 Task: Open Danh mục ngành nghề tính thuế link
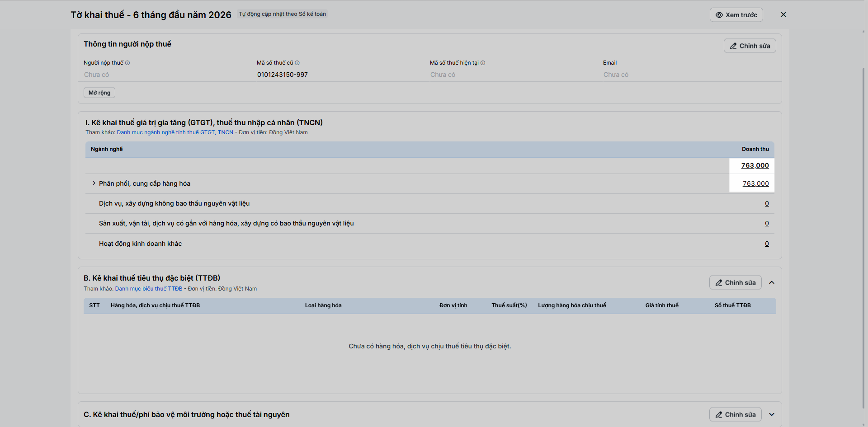pos(175,132)
